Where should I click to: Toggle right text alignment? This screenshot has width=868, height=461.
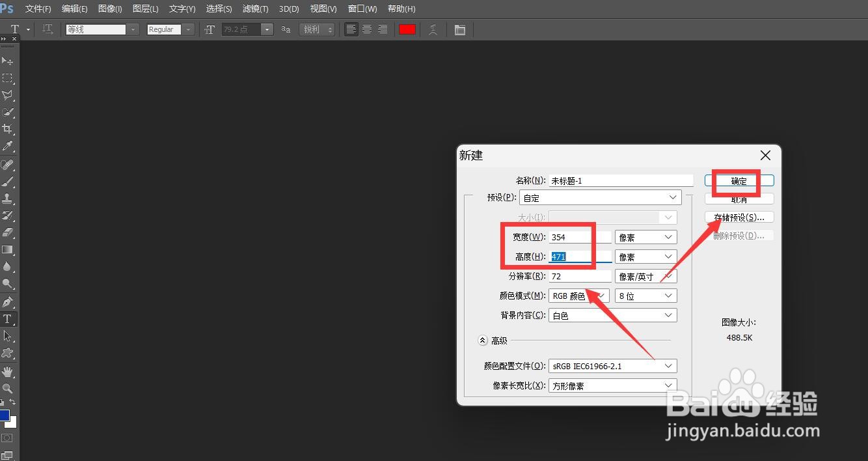[x=383, y=29]
